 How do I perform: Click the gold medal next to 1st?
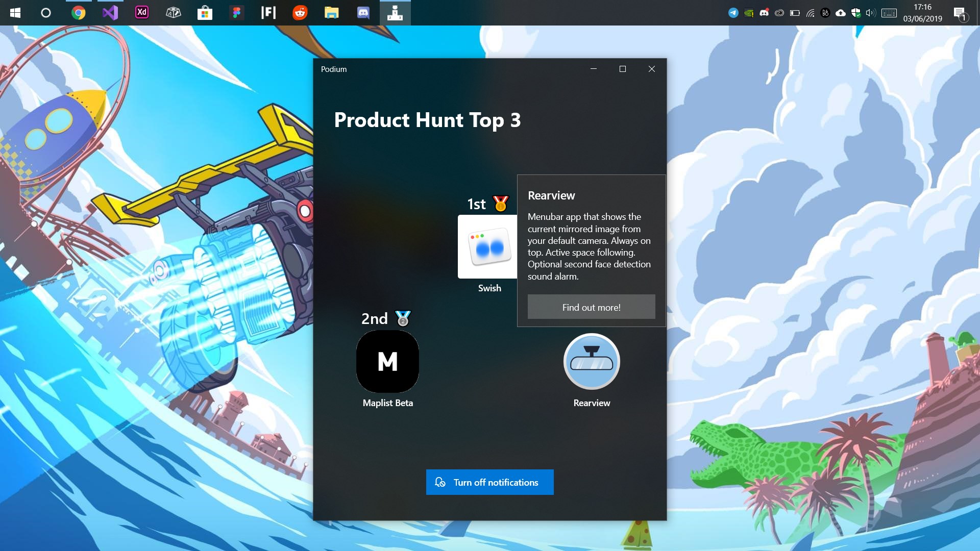point(501,204)
